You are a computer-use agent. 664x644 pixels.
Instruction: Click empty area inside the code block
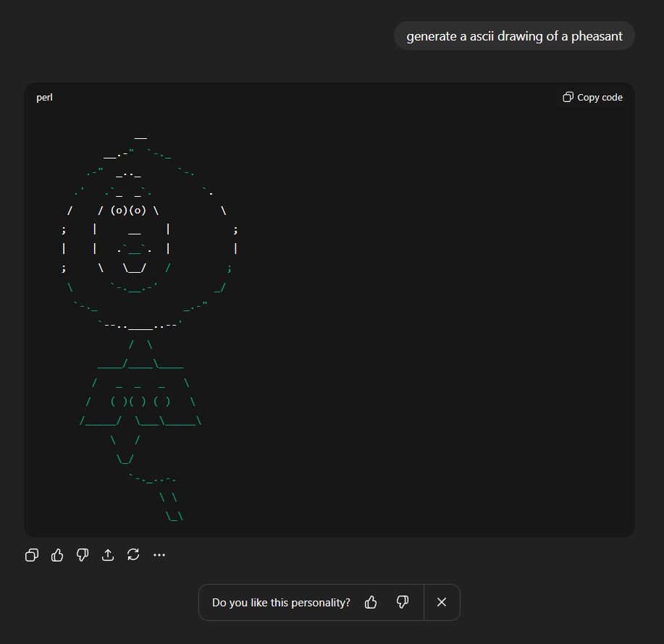[x=434, y=326]
